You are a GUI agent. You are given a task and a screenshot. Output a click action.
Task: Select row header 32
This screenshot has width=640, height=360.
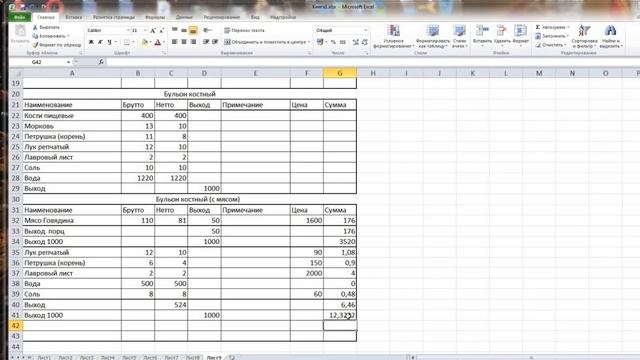point(16,220)
